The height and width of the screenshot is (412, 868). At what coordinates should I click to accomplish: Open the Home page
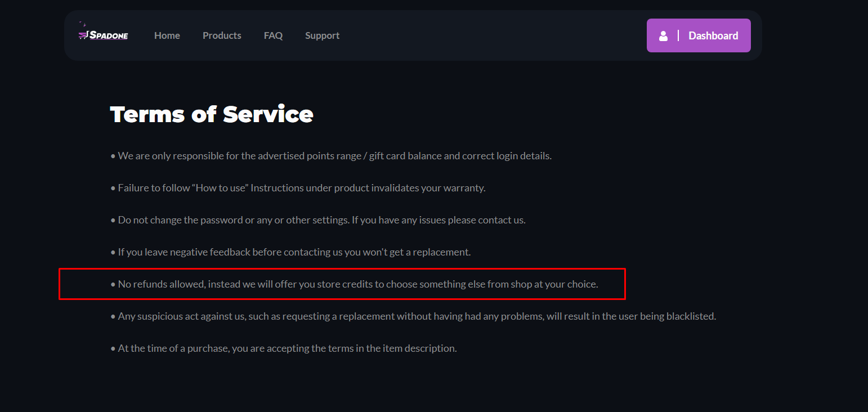pos(167,35)
